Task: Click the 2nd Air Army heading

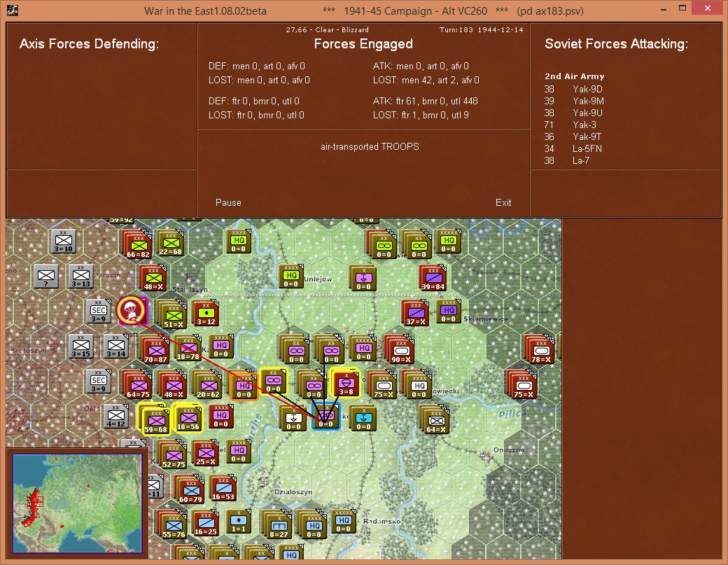Action: click(x=574, y=76)
